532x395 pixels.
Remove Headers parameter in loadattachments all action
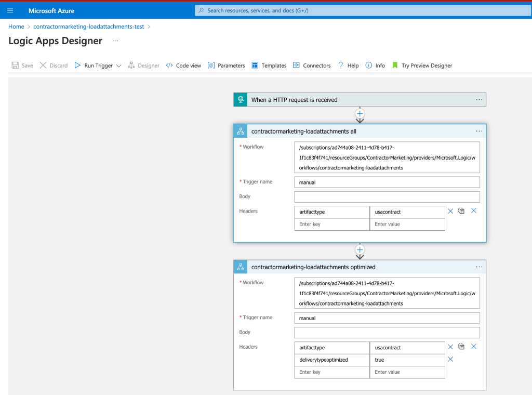click(474, 210)
